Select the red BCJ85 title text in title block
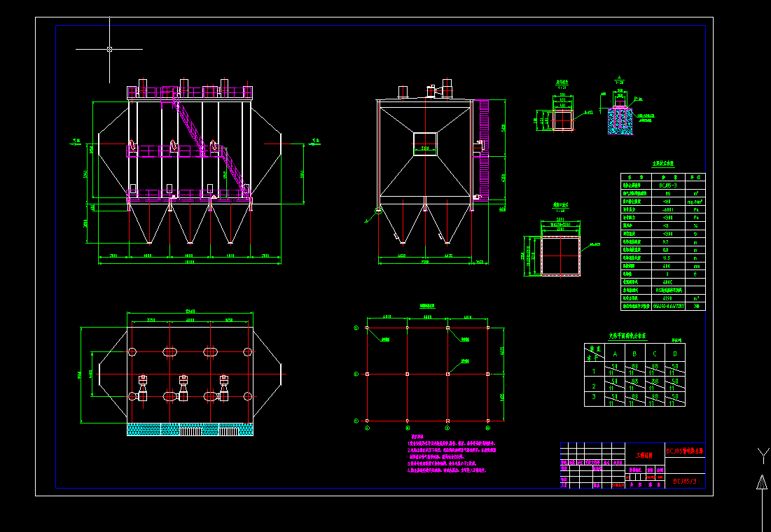This screenshot has width=771, height=532. (x=684, y=450)
